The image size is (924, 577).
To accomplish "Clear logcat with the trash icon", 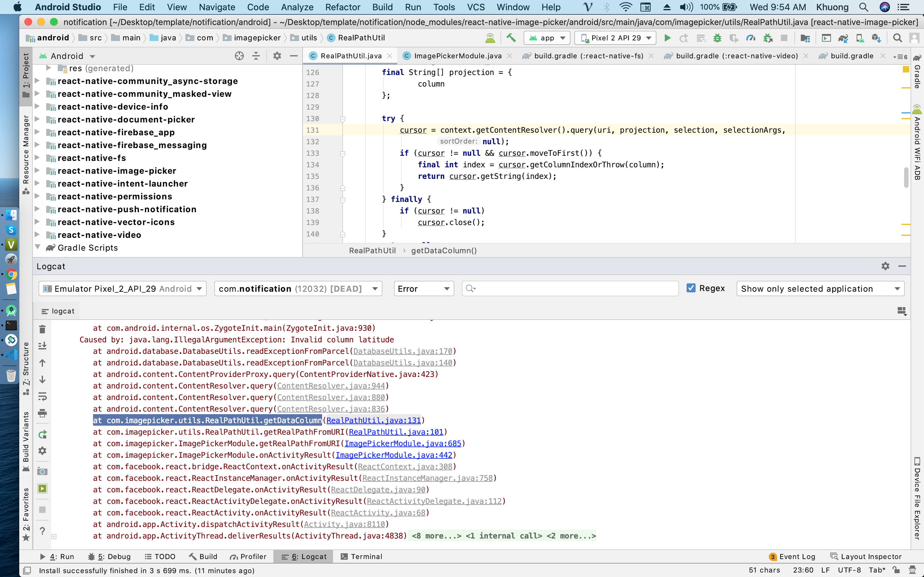I will [x=42, y=329].
